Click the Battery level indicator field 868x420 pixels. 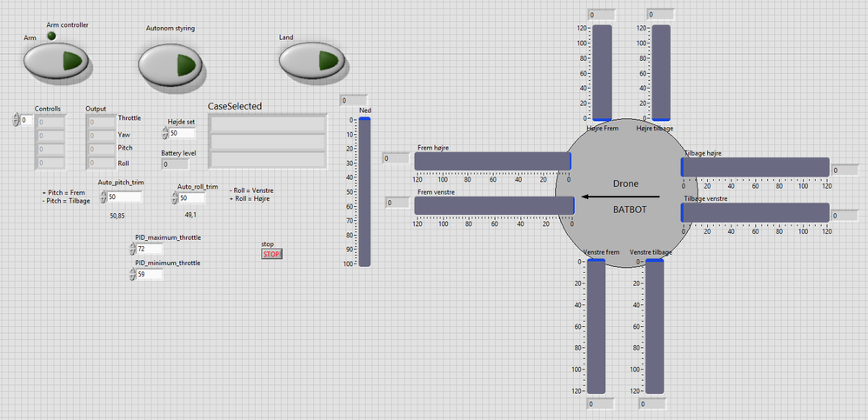pos(174,163)
